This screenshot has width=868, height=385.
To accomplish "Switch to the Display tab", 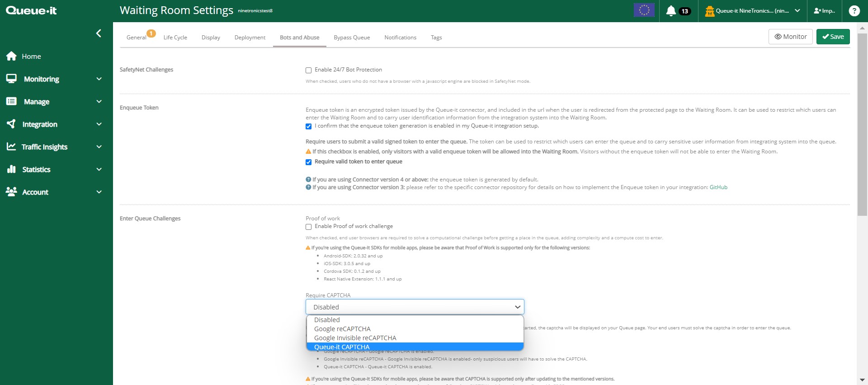I will point(211,38).
